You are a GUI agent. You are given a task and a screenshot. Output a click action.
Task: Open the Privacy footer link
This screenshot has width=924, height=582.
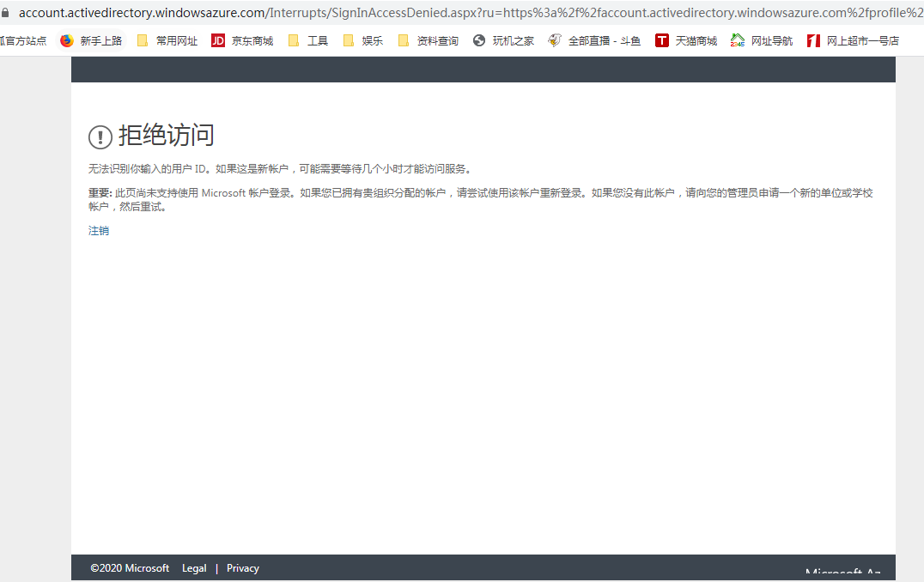coord(243,568)
